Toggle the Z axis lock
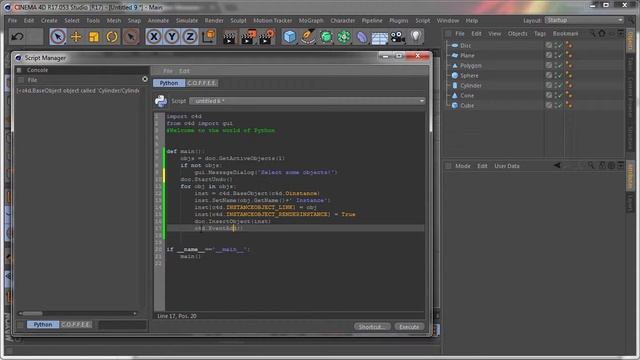Screen dimensions: 640x360 190,37
